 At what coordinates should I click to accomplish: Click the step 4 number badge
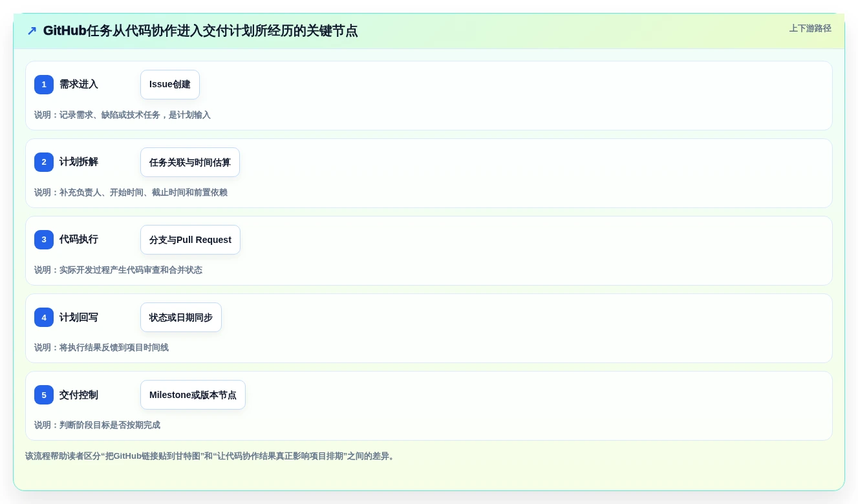click(44, 317)
